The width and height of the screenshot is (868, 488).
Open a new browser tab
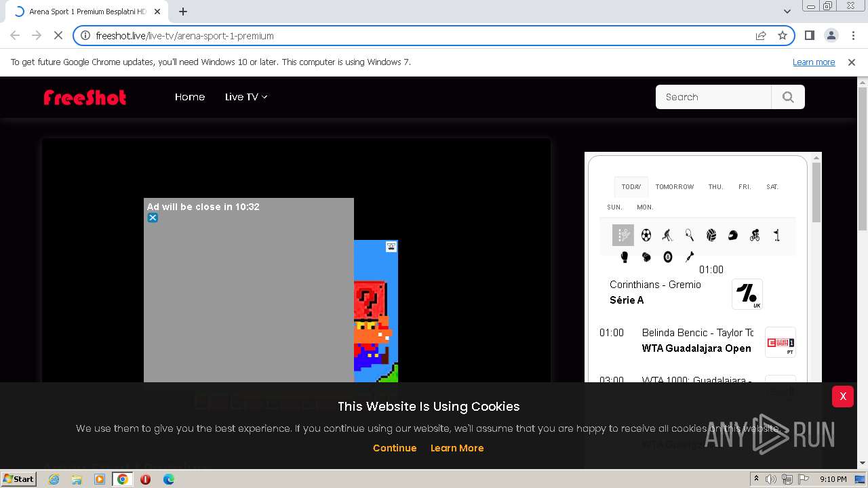[183, 12]
